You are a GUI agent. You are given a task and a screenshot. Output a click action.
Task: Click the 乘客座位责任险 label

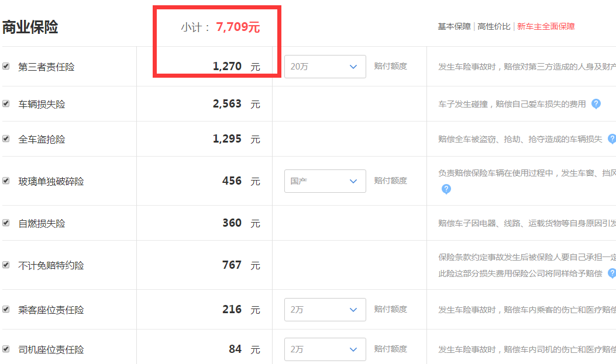[x=51, y=310]
